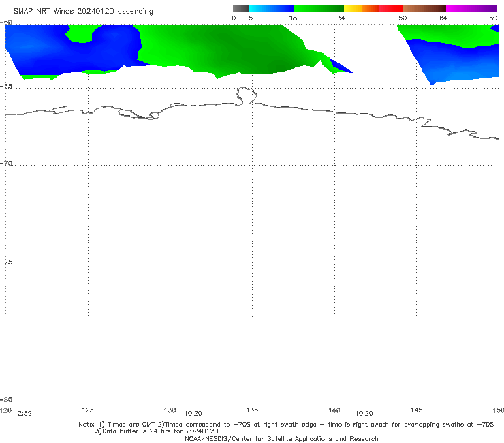This screenshot has width=504, height=443.
Task: Click the longitude label 125
Action: (x=88, y=410)
